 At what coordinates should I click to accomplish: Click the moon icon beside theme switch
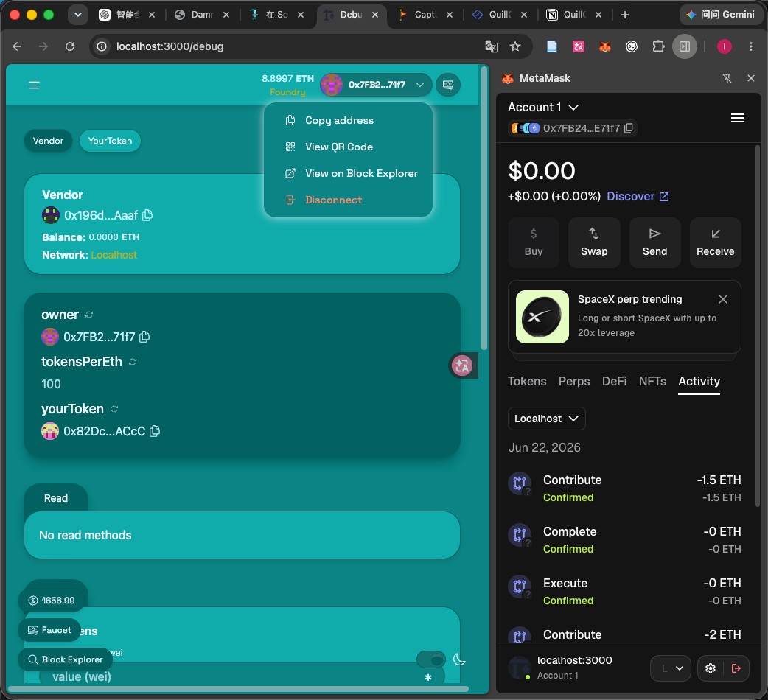point(459,659)
